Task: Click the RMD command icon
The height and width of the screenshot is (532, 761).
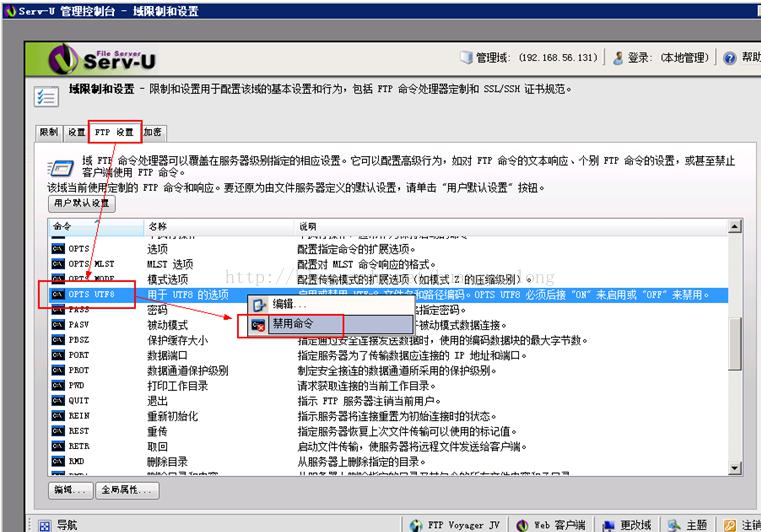Action: [58, 461]
